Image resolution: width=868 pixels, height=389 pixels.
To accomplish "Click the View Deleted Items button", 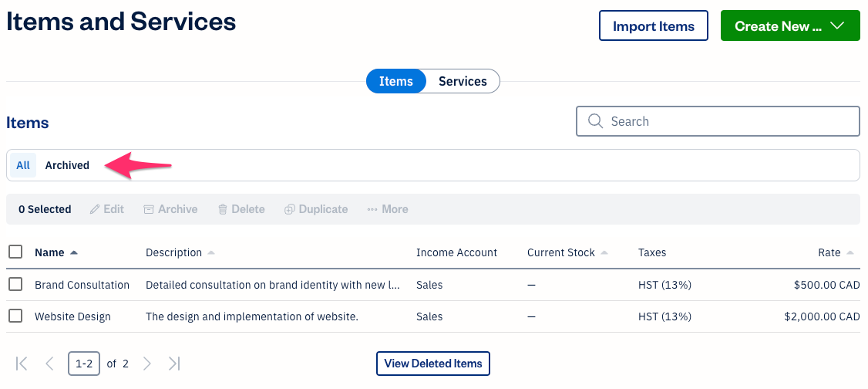I will tap(432, 364).
